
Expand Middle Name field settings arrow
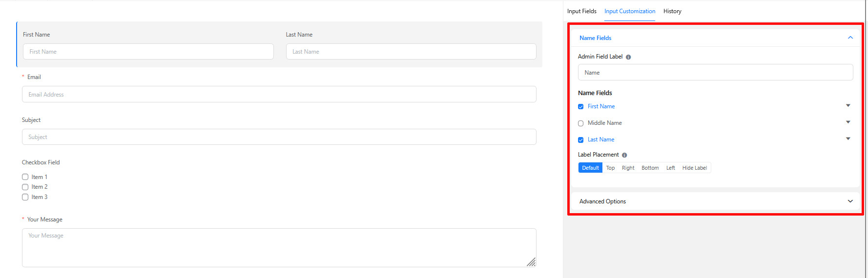pos(848,122)
